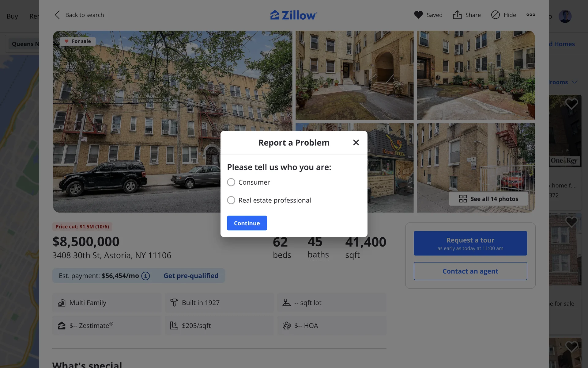Screen dimensions: 588x368
Task: Click Contact an agent button
Action: pyautogui.click(x=470, y=271)
